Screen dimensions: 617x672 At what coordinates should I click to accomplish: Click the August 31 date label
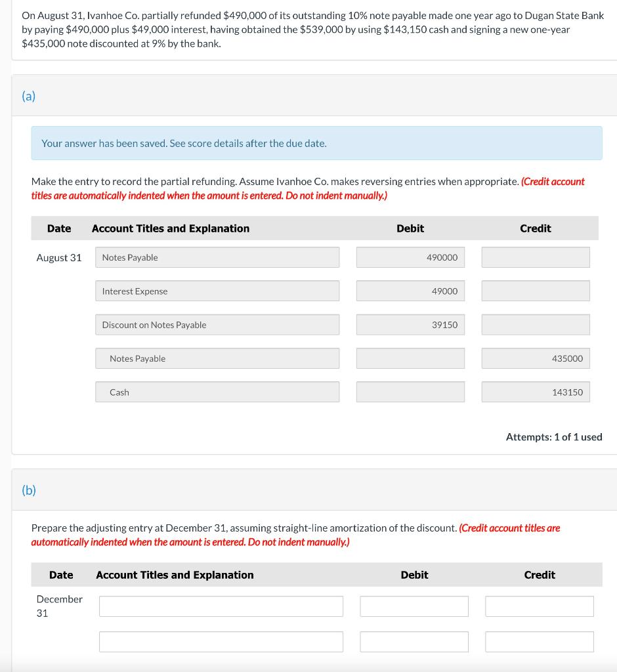pyautogui.click(x=58, y=257)
